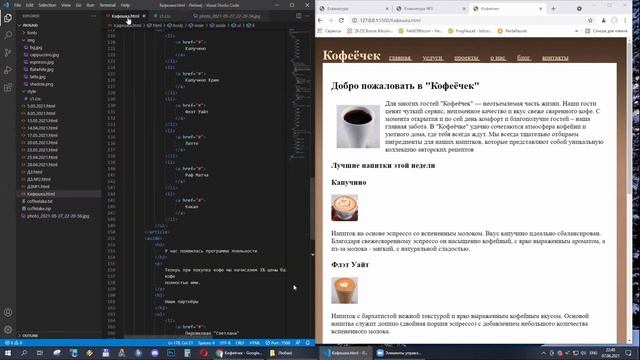Click the 'главная' navigation link

pos(400,58)
